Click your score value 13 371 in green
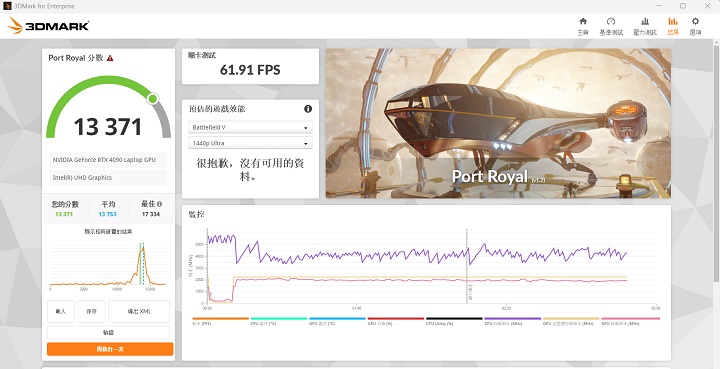Image resolution: width=720 pixels, height=369 pixels. 64,214
